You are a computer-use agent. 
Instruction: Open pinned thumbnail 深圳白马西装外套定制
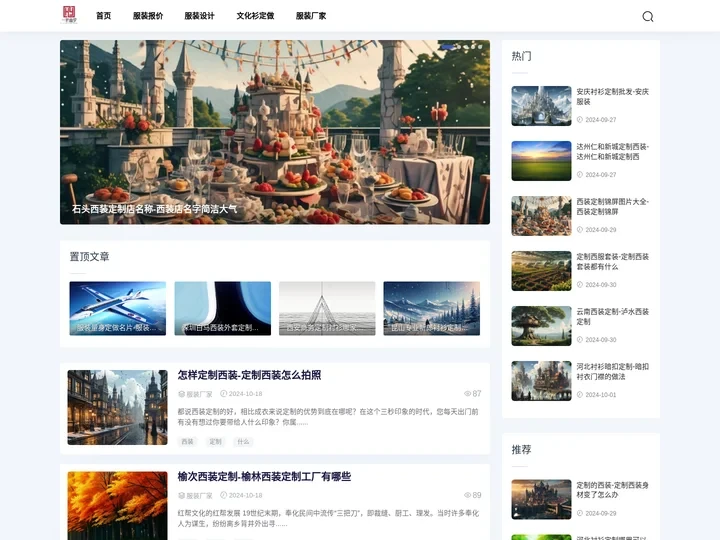pyautogui.click(x=223, y=308)
